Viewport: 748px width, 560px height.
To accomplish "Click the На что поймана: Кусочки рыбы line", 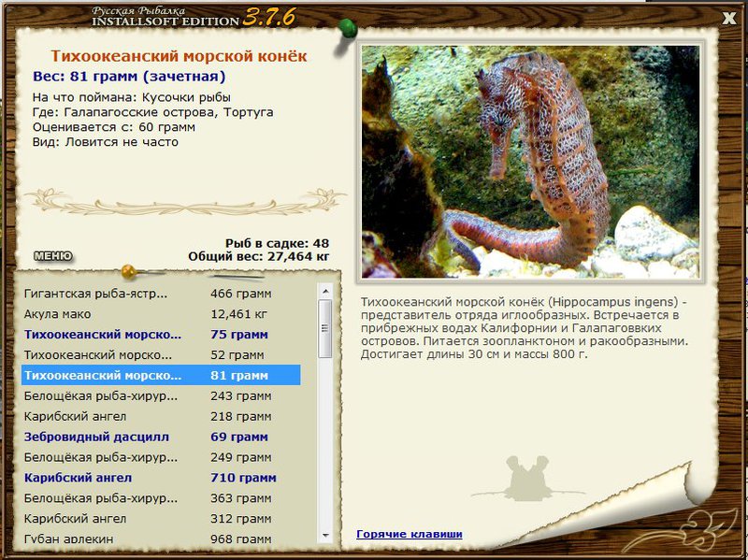I will 132,97.
